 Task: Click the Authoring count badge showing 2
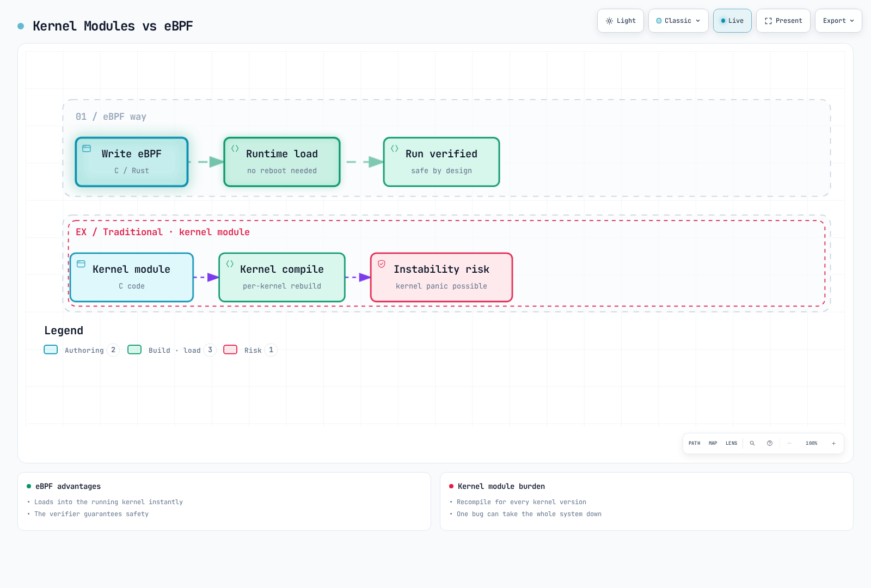pyautogui.click(x=113, y=350)
